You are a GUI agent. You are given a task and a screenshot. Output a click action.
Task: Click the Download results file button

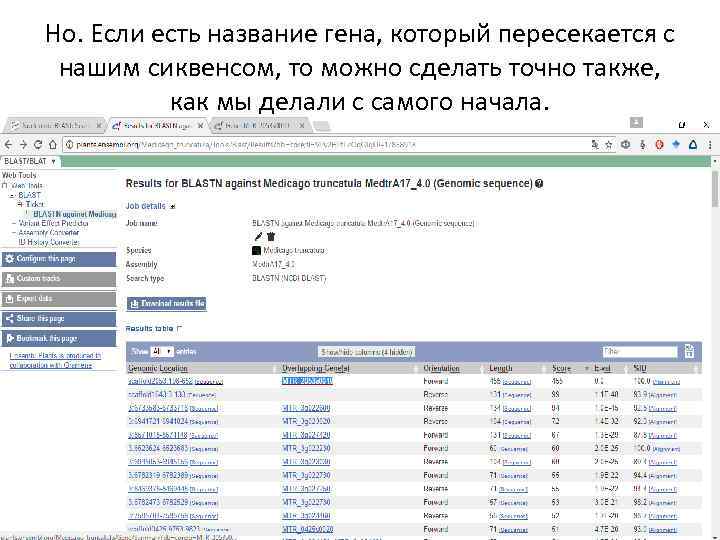click(167, 304)
